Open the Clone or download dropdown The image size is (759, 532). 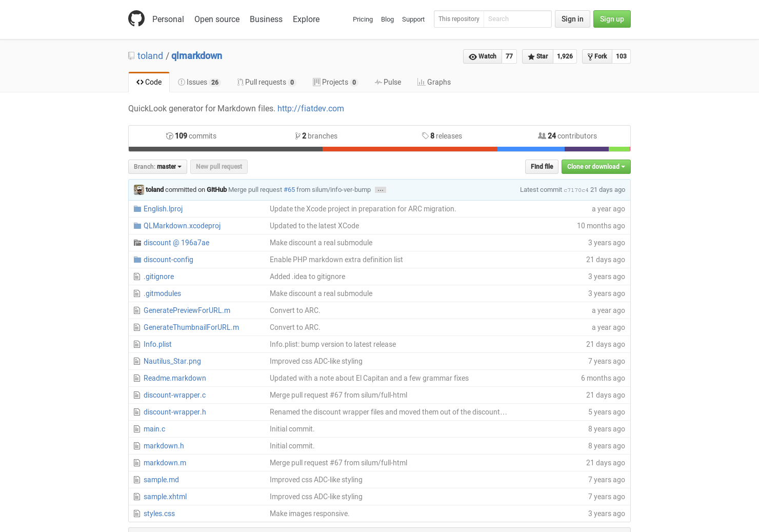coord(595,167)
